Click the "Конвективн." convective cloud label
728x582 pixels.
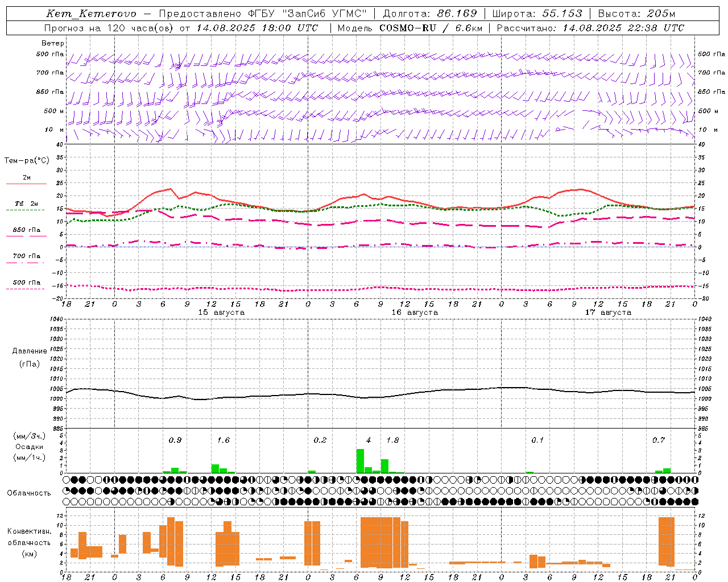[x=30, y=531]
